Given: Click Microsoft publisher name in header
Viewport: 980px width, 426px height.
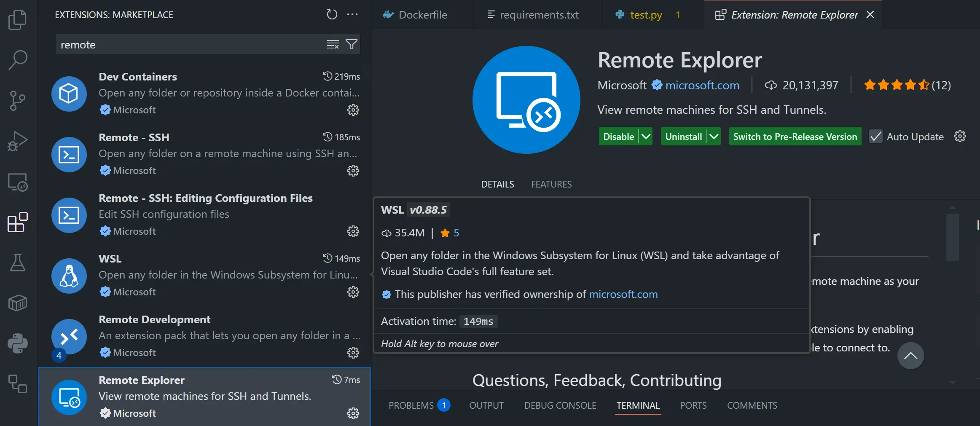Looking at the screenshot, I should tap(622, 85).
